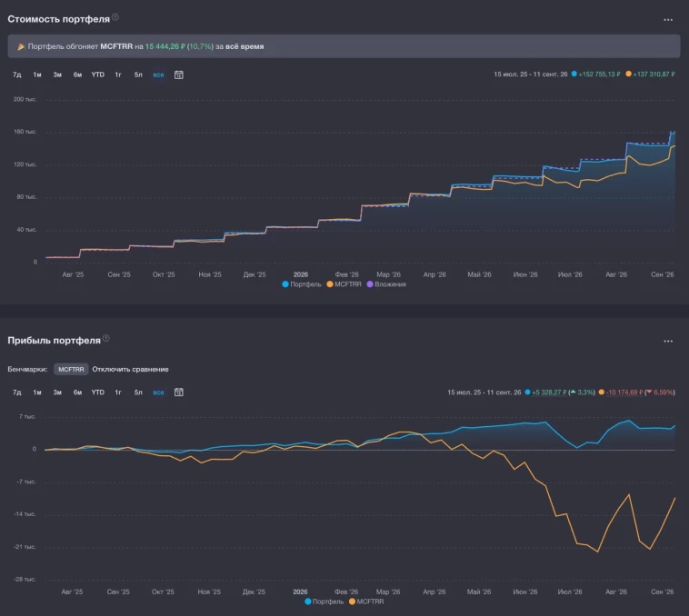This screenshot has height=616, width=689.
Task: Select все period in top chart
Action: 158,75
